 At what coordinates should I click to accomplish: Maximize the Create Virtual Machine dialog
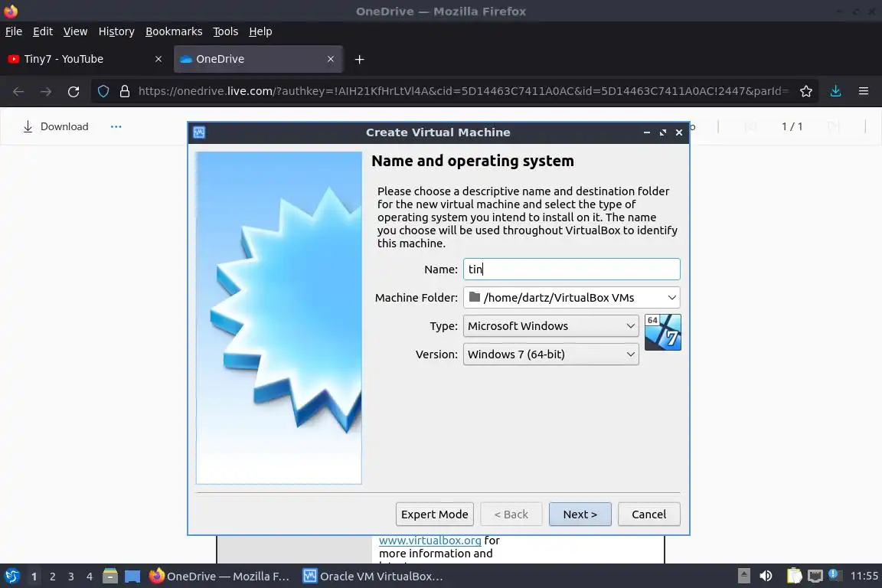tap(662, 132)
